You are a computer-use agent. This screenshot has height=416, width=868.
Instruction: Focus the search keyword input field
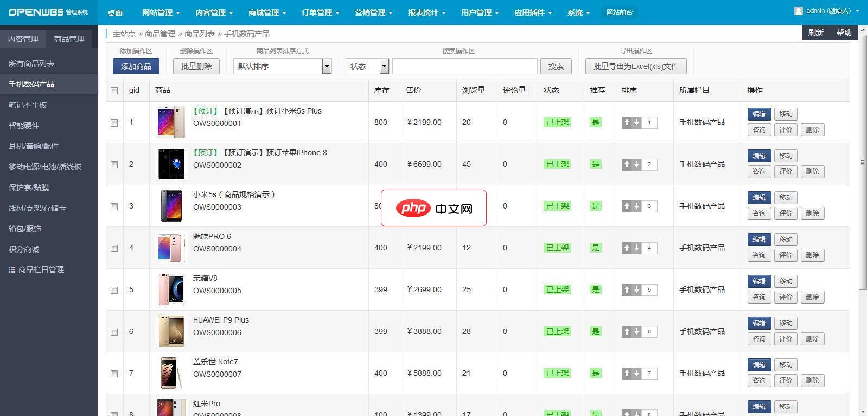coord(465,66)
